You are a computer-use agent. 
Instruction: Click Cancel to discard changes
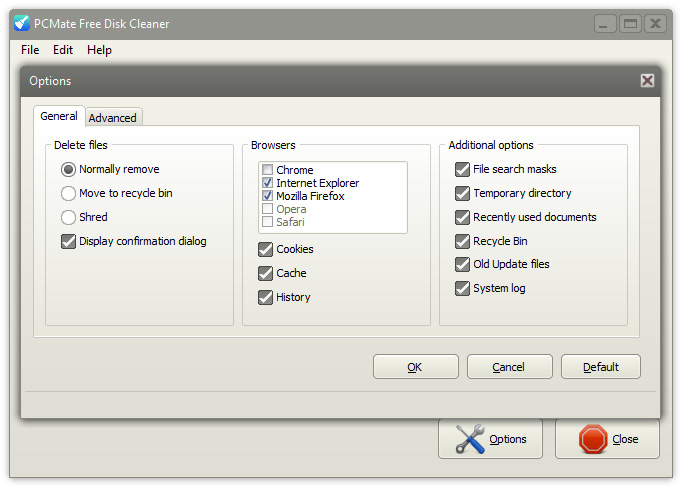tap(509, 367)
